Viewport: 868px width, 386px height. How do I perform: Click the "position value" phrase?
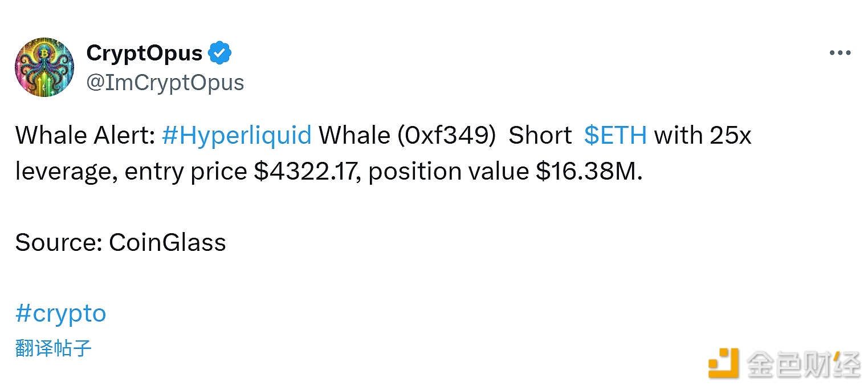click(449, 172)
